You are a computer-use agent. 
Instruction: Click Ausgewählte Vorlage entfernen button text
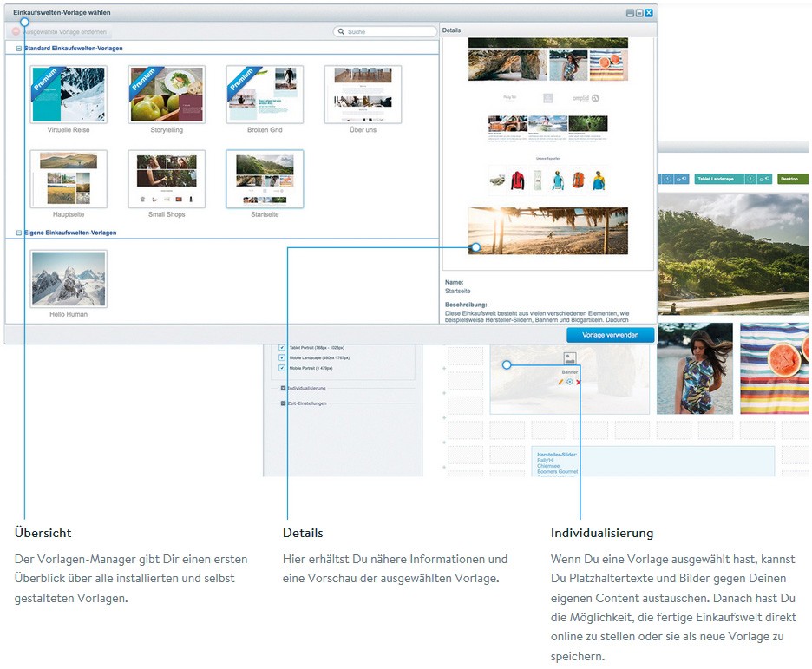(65, 31)
